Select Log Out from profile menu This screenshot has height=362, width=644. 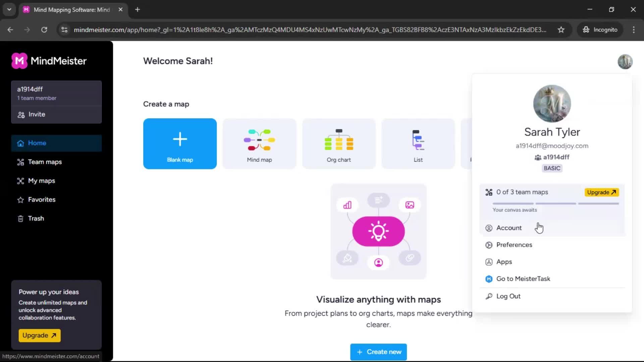click(x=552, y=296)
